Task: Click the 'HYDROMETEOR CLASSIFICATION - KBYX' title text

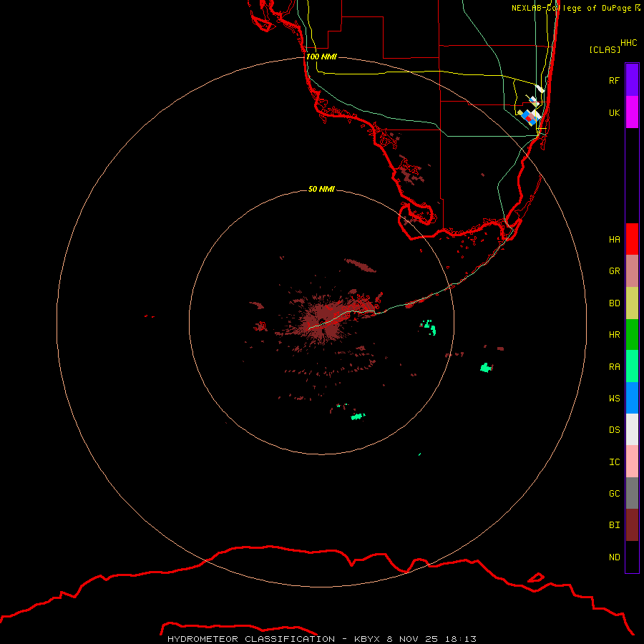Action: coord(275,639)
